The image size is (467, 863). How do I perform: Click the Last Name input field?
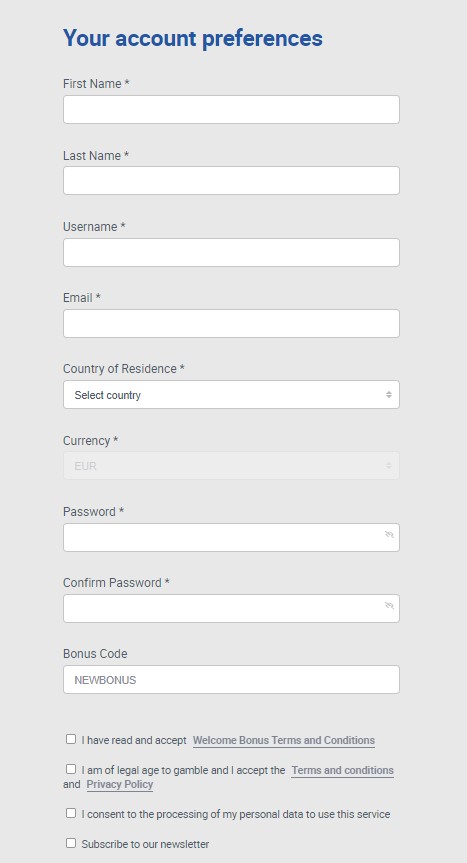click(232, 181)
